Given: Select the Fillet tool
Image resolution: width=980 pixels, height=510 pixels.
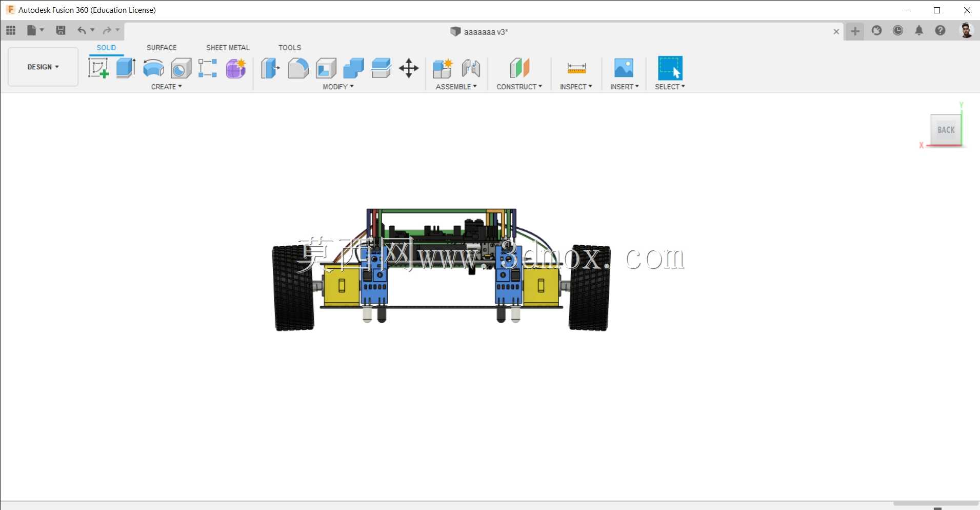Looking at the screenshot, I should click(298, 68).
